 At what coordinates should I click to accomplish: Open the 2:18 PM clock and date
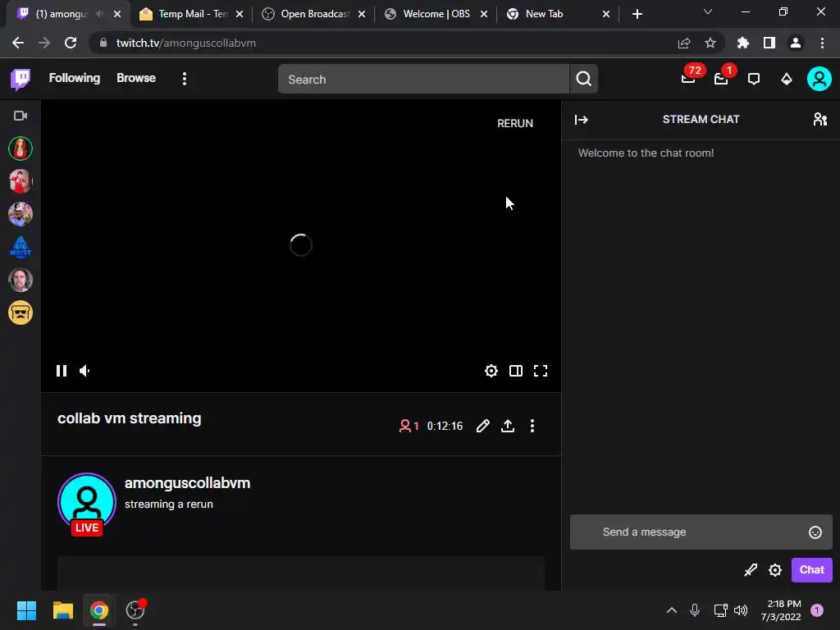781,610
